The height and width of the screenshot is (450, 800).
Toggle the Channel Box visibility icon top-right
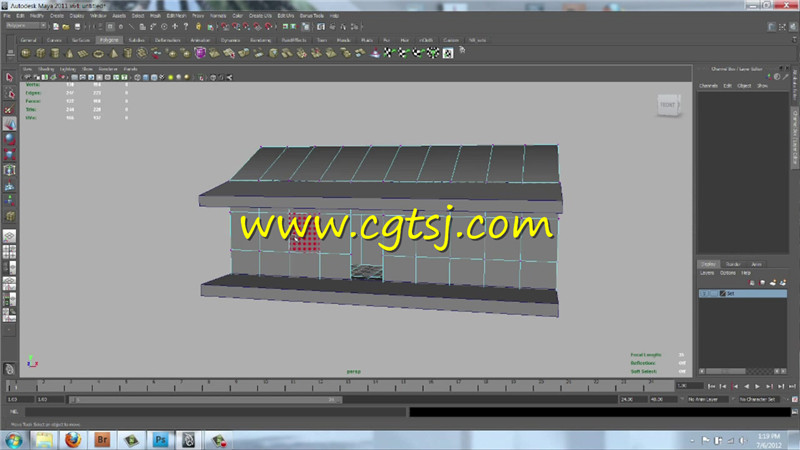[x=793, y=27]
